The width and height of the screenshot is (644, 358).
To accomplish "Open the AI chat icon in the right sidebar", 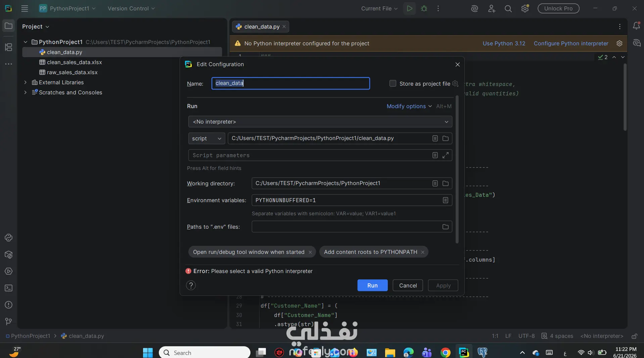I will (636, 43).
